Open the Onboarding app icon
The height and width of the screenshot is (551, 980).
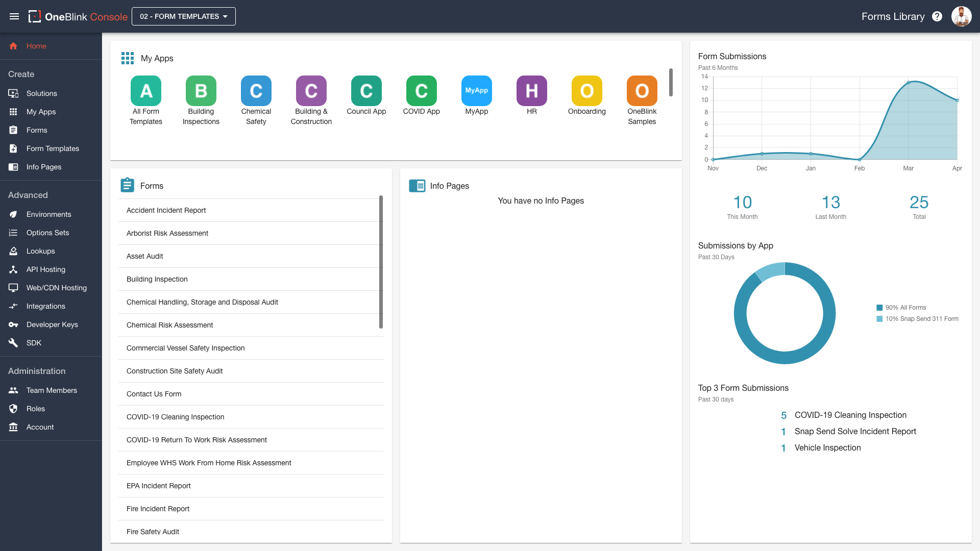pyautogui.click(x=586, y=91)
